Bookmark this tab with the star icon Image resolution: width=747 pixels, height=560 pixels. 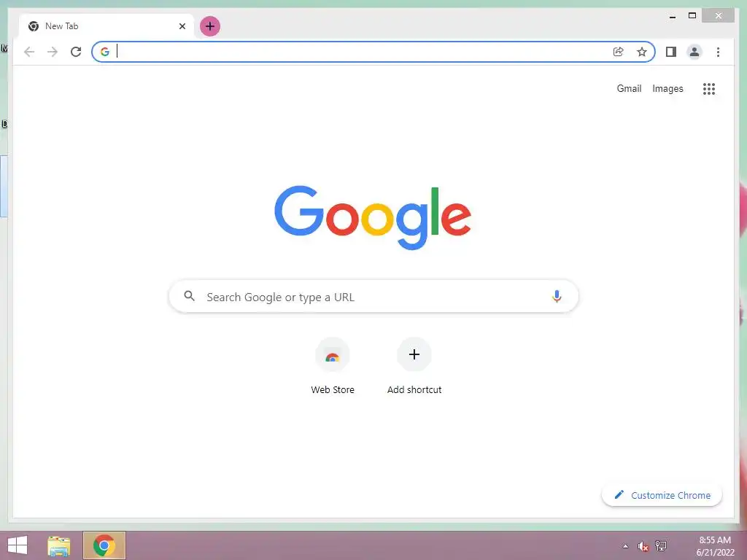point(642,52)
